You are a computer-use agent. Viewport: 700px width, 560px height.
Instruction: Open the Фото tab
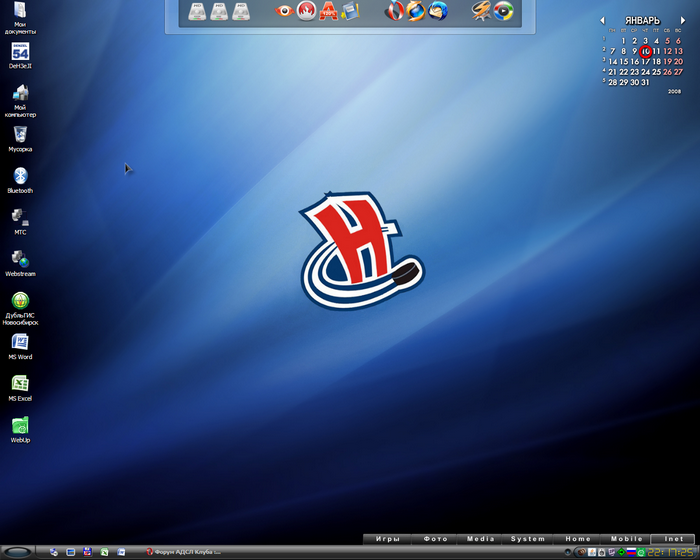435,539
